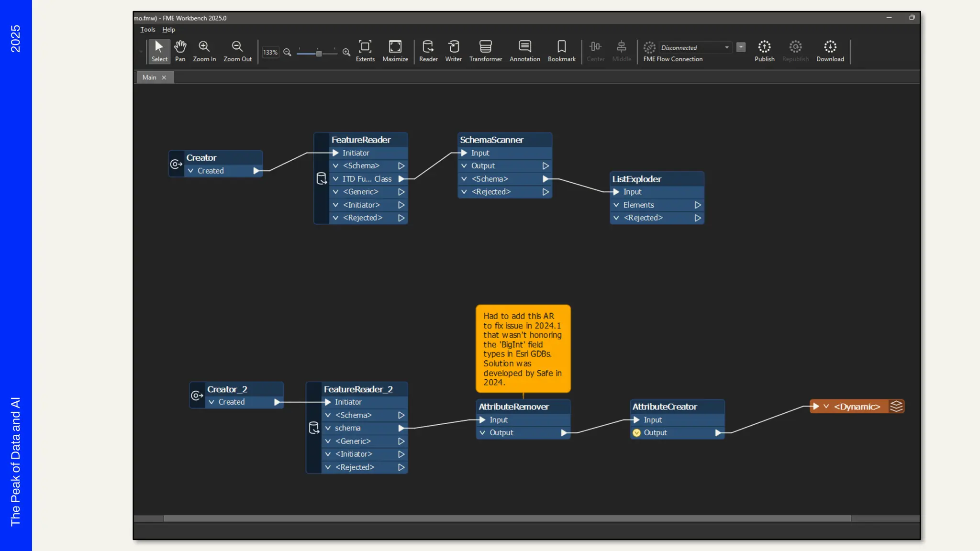Viewport: 980px width, 551px height.
Task: Expand the ListExploder Elements port chevron
Action: click(x=616, y=205)
